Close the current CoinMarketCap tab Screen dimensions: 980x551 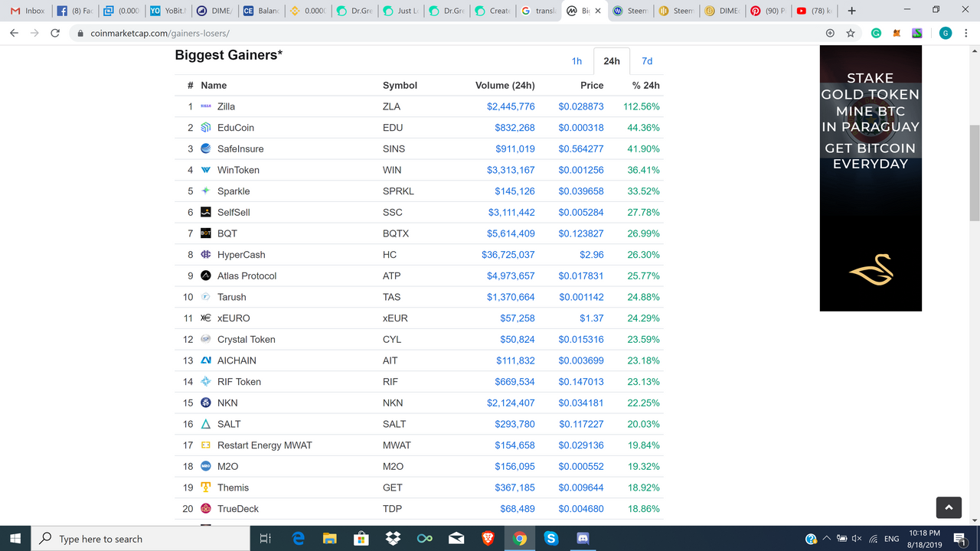(598, 11)
